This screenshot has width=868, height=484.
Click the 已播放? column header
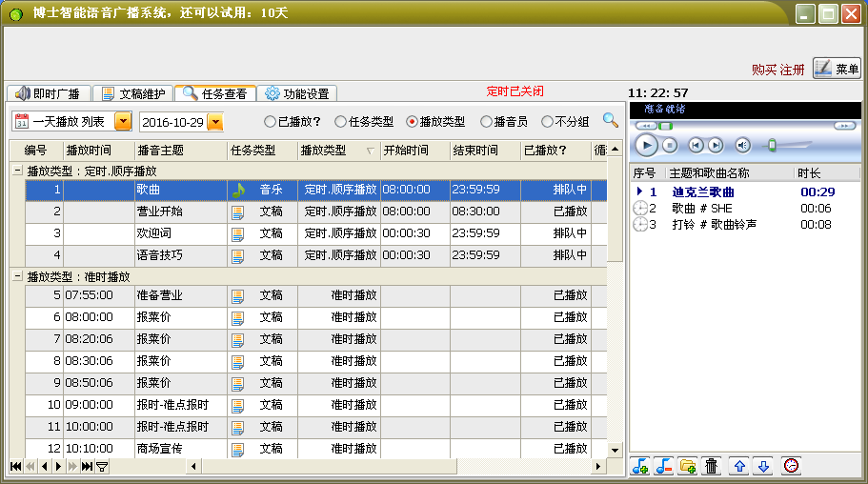pyautogui.click(x=555, y=151)
